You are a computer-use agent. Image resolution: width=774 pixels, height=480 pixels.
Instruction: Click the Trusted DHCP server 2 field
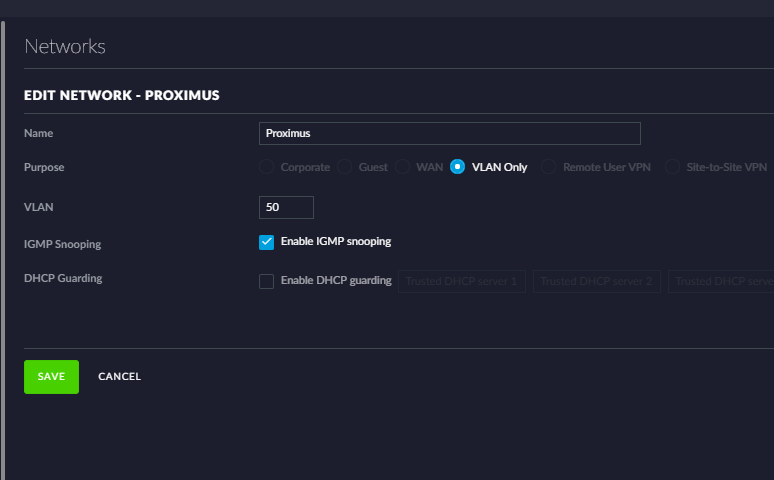596,281
